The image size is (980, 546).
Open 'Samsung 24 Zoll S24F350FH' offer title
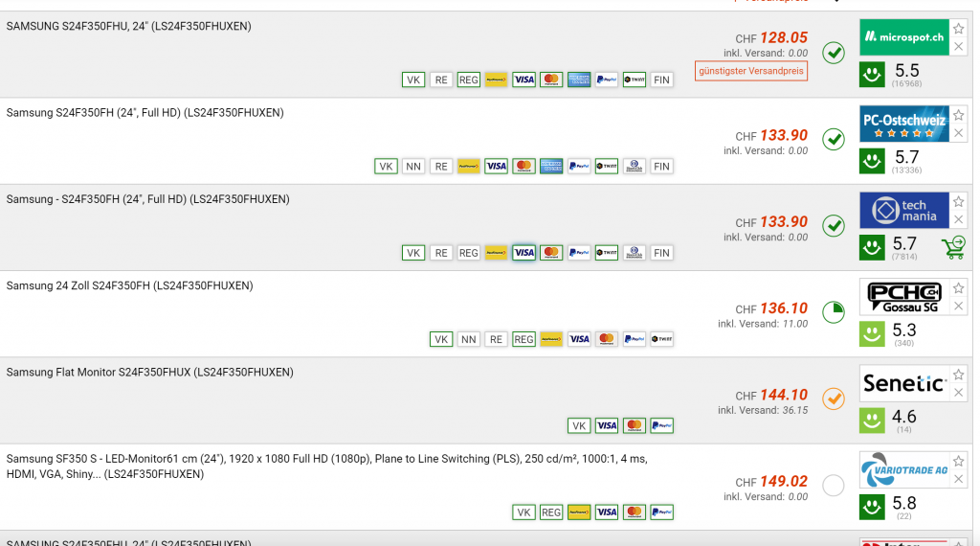click(x=130, y=285)
